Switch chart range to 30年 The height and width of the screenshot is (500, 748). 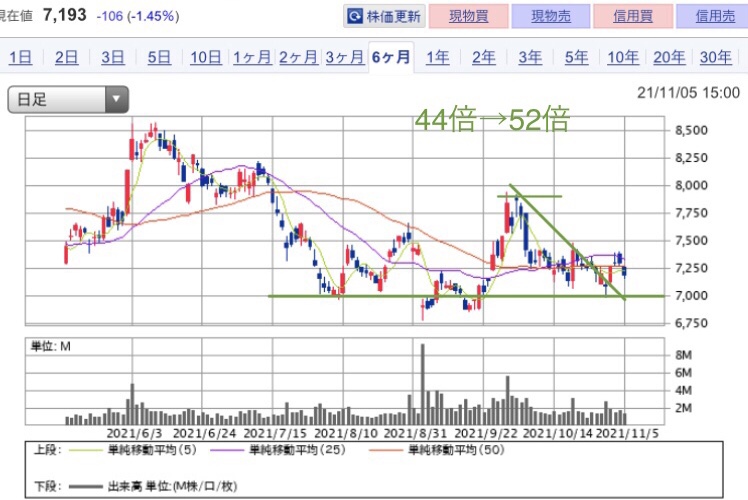716,58
